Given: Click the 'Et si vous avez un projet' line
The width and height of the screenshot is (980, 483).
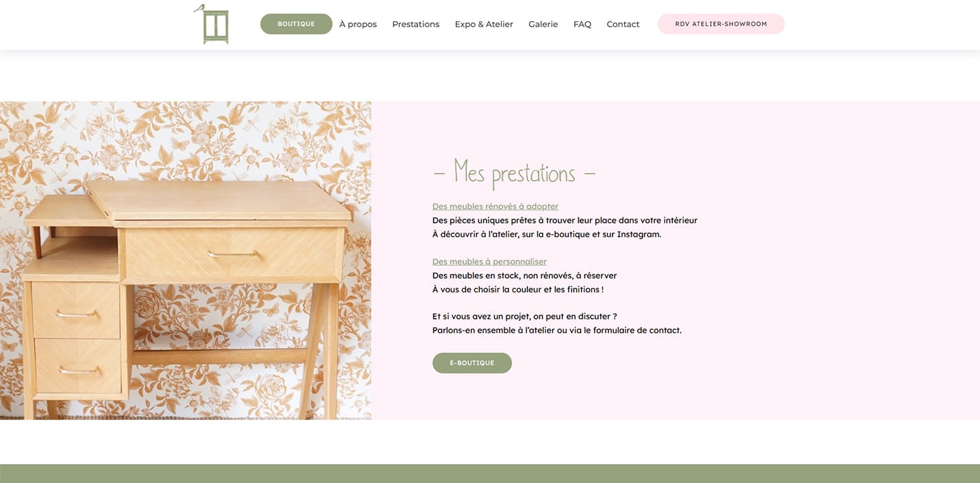Looking at the screenshot, I should pos(525,317).
